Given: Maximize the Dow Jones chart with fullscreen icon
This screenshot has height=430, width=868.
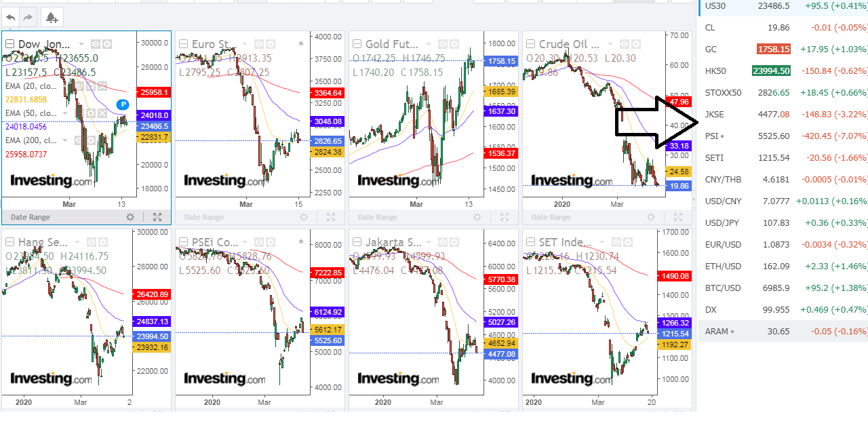Looking at the screenshot, I should coord(157,217).
